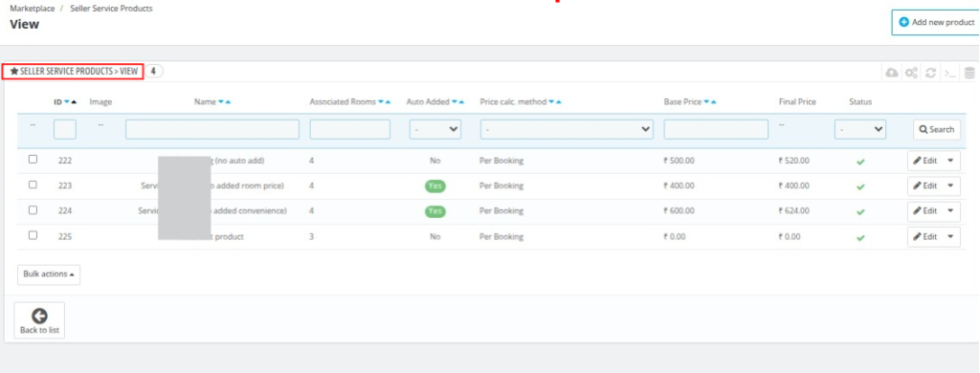This screenshot has width=980, height=373.
Task: Focus the Base Price filter field
Action: 716,129
